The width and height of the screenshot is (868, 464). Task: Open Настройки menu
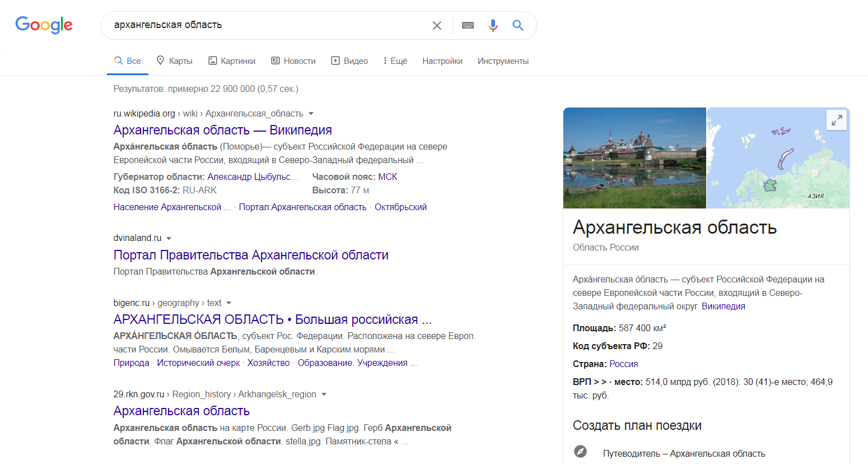pyautogui.click(x=442, y=61)
